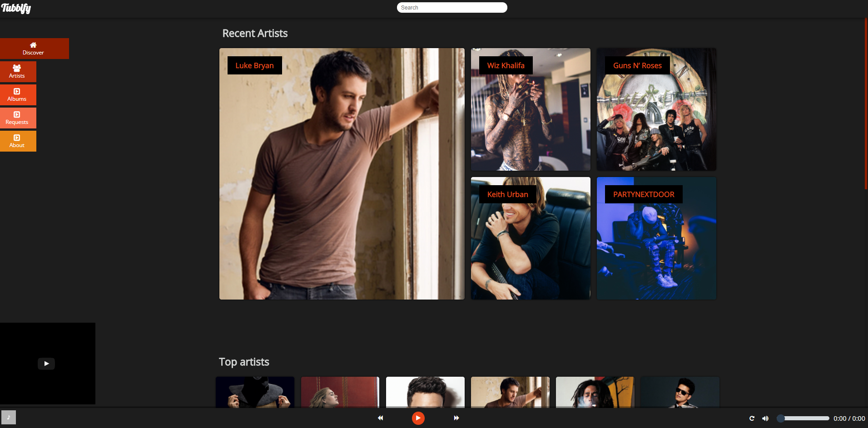This screenshot has height=428, width=868.
Task: Skip to the next track
Action: pos(456,418)
